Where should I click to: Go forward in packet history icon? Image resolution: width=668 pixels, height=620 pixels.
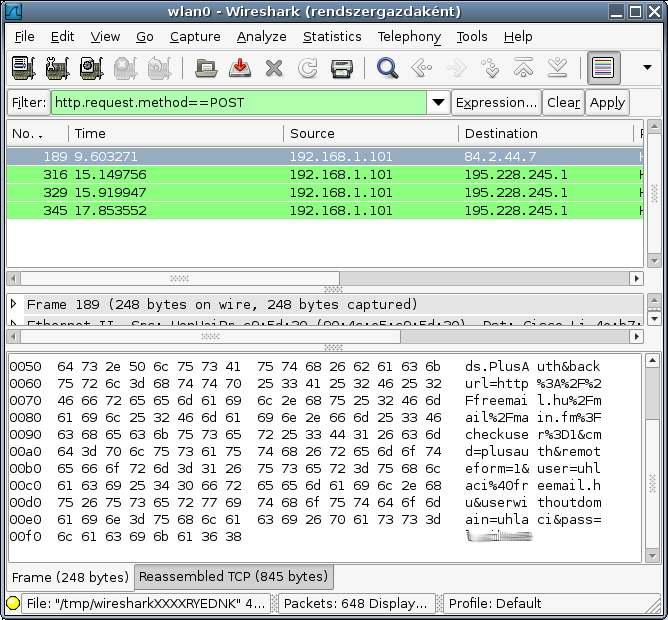pyautogui.click(x=455, y=68)
